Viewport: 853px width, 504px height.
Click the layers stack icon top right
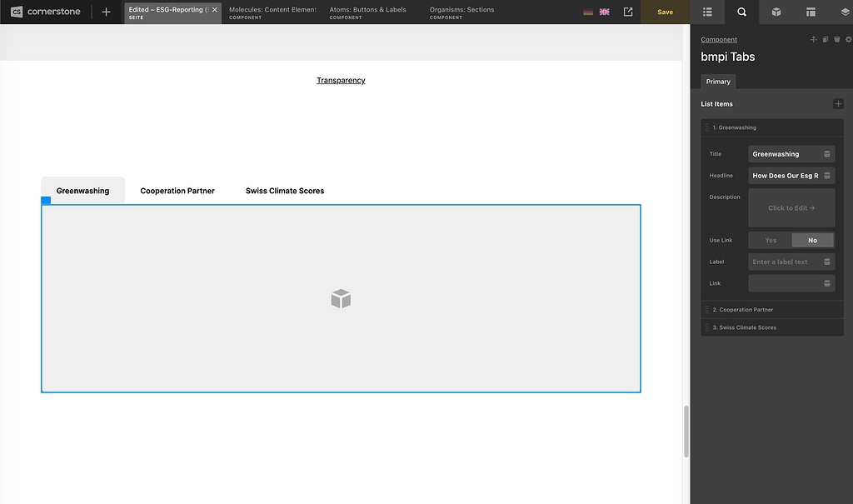click(x=844, y=12)
